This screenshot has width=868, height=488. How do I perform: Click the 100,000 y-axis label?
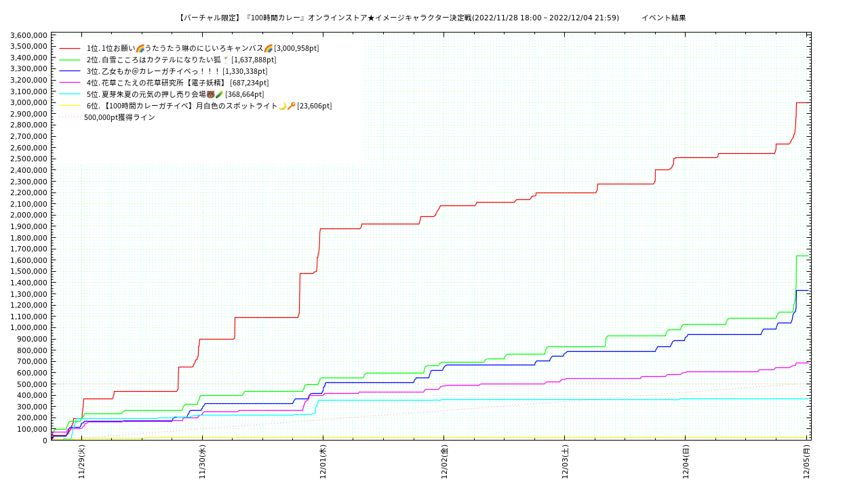pyautogui.click(x=33, y=429)
